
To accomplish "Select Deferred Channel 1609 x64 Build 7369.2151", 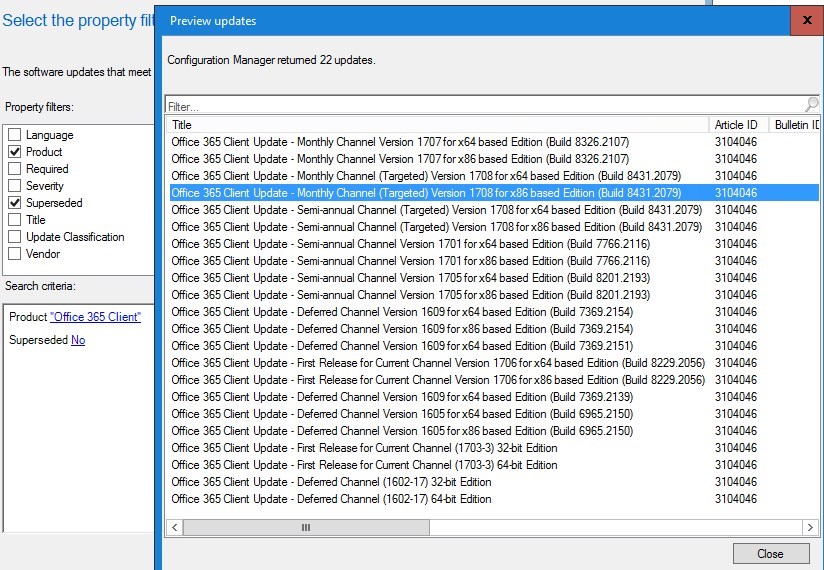I will pyautogui.click(x=494, y=346).
